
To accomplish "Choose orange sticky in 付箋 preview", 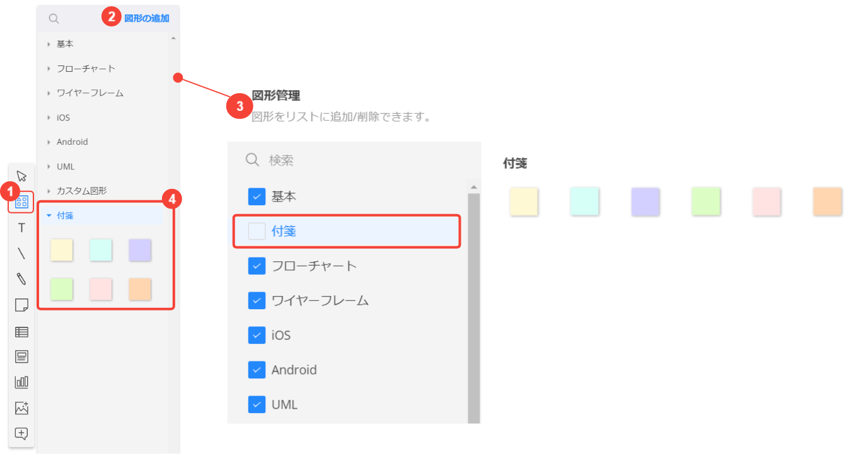I will click(x=828, y=201).
